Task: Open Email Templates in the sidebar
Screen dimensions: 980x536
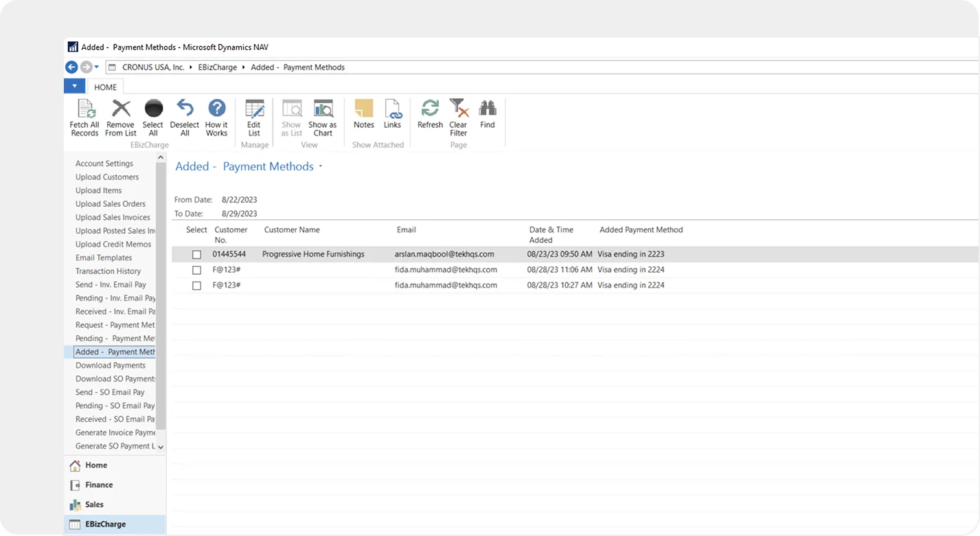Action: point(104,258)
